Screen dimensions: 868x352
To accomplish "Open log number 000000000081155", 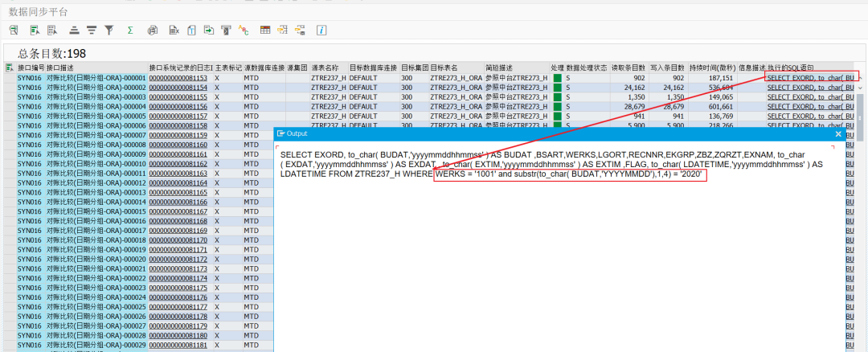I will pyautogui.click(x=178, y=97).
